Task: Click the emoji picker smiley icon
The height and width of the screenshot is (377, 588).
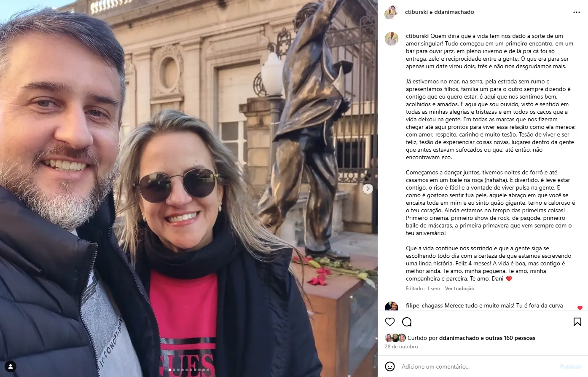Action: click(390, 366)
